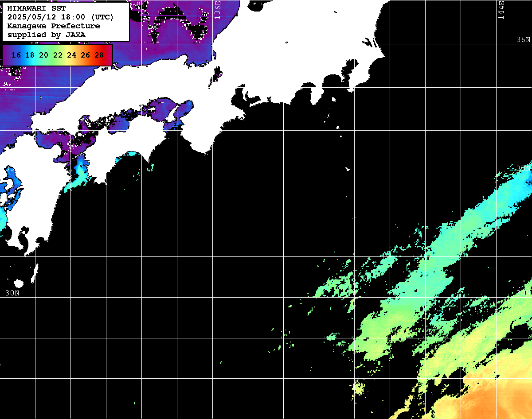The height and width of the screenshot is (419, 532).
Task: Click the 36N latitude label
Action: (x=523, y=39)
